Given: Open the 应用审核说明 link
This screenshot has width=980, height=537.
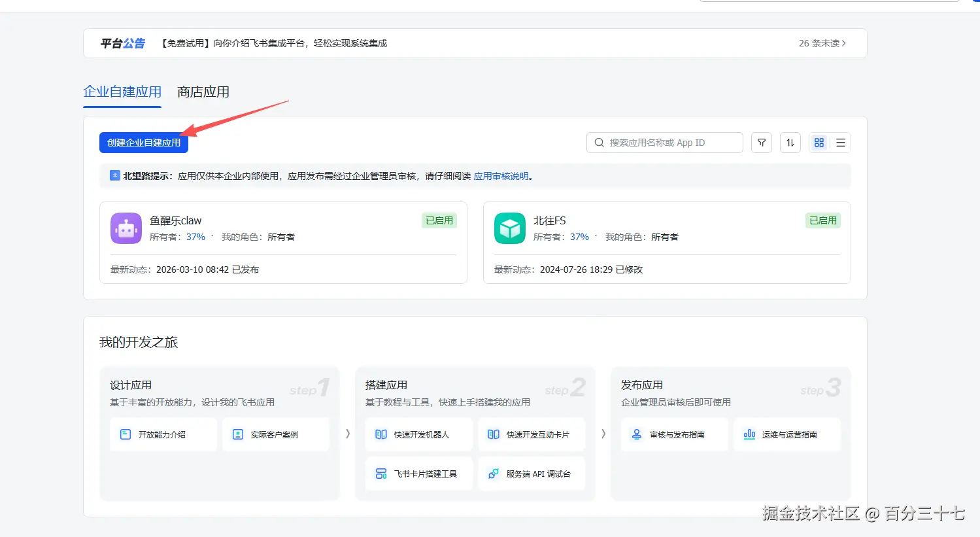Looking at the screenshot, I should tap(501, 176).
